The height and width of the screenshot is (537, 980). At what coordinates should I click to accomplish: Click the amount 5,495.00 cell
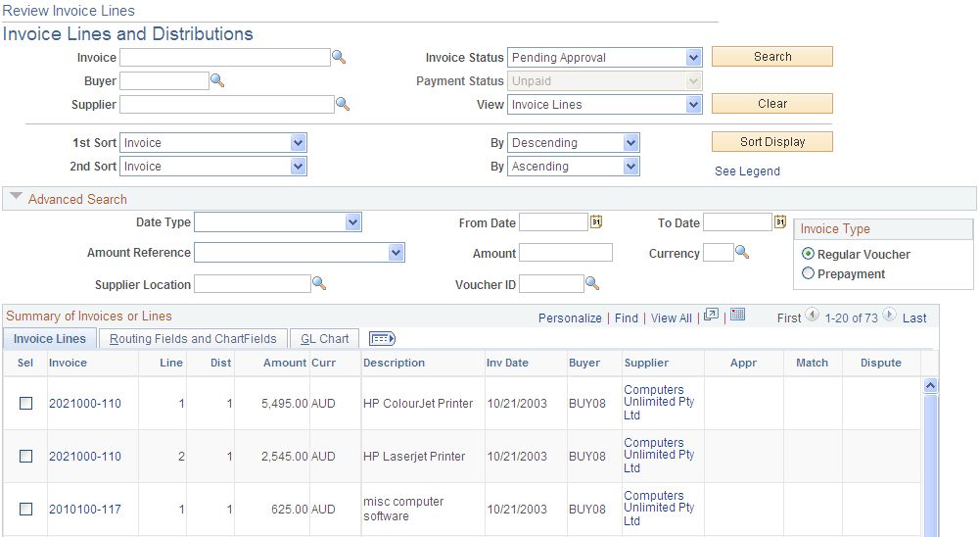284,404
